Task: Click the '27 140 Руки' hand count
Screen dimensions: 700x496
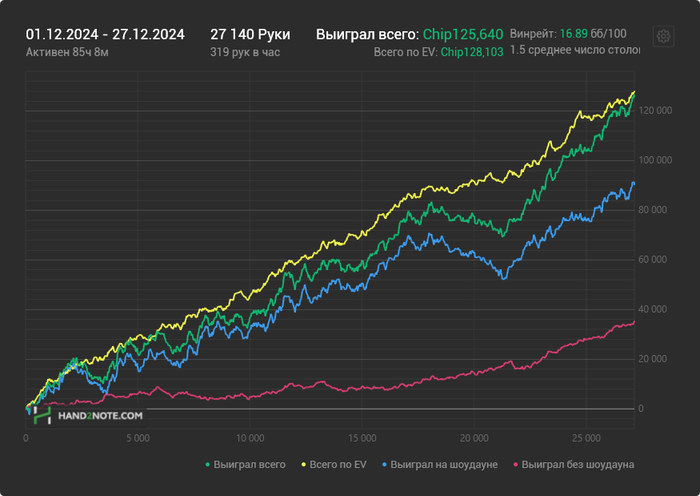Action: coord(250,34)
